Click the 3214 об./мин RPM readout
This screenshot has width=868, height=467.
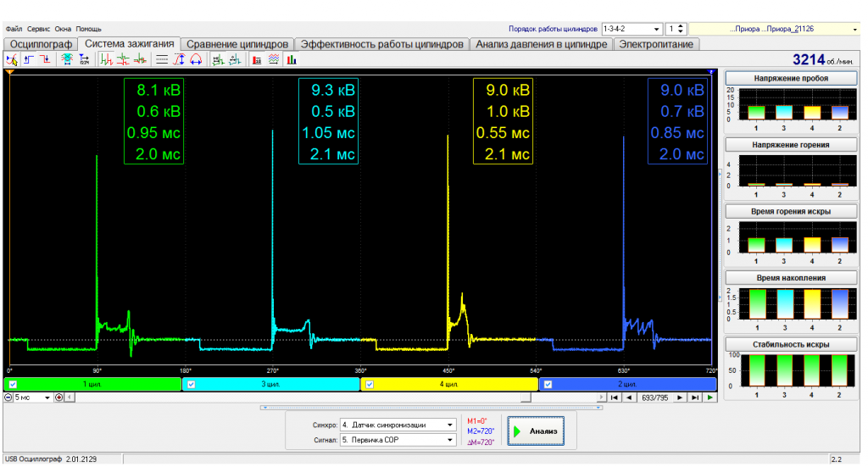[822, 60]
